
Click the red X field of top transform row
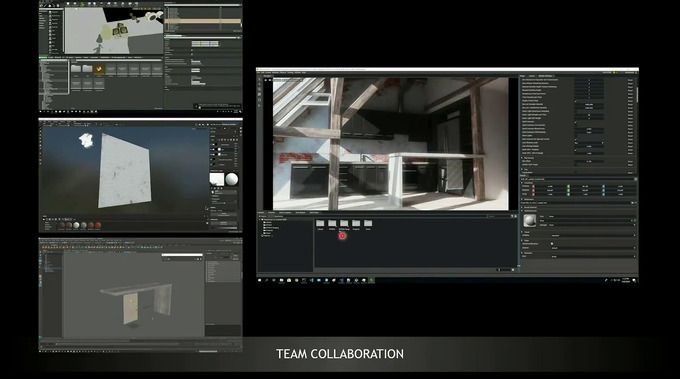point(549,186)
